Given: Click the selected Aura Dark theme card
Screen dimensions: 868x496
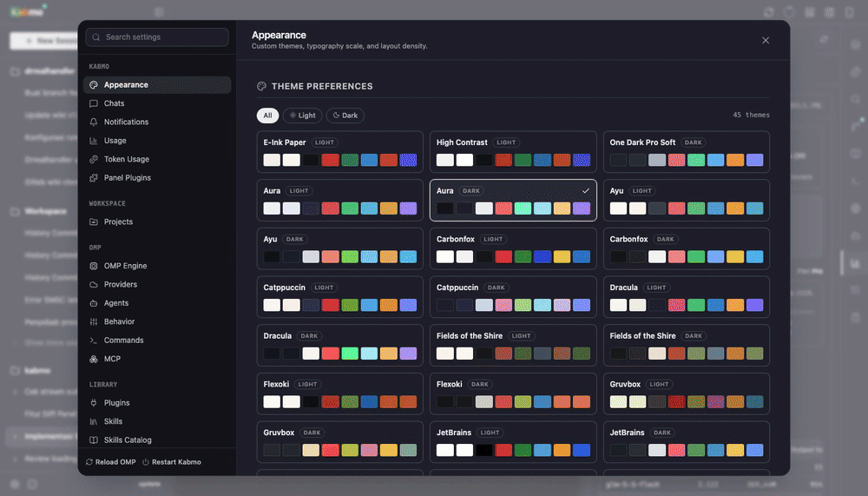Looking at the screenshot, I should (513, 200).
